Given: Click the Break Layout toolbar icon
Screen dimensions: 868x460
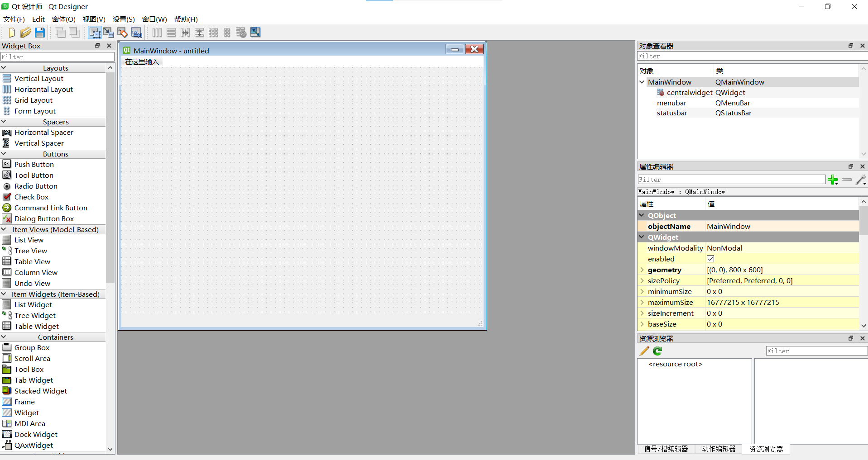Looking at the screenshot, I should pos(240,32).
